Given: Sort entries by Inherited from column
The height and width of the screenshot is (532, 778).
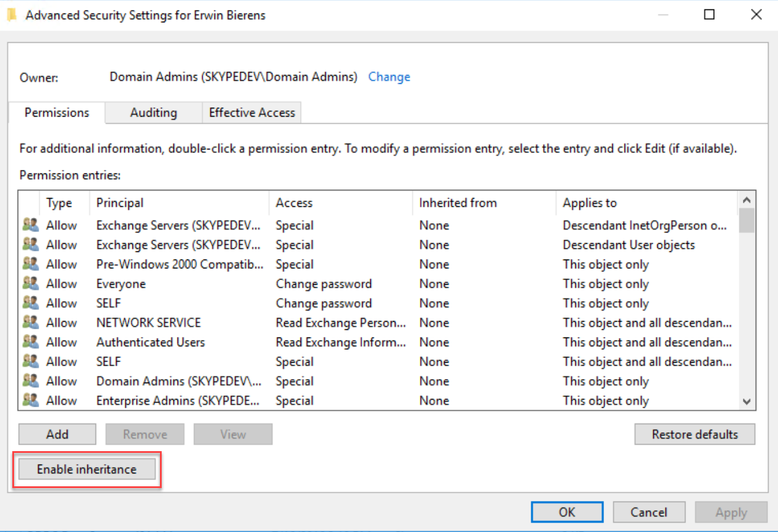Looking at the screenshot, I should click(x=458, y=203).
